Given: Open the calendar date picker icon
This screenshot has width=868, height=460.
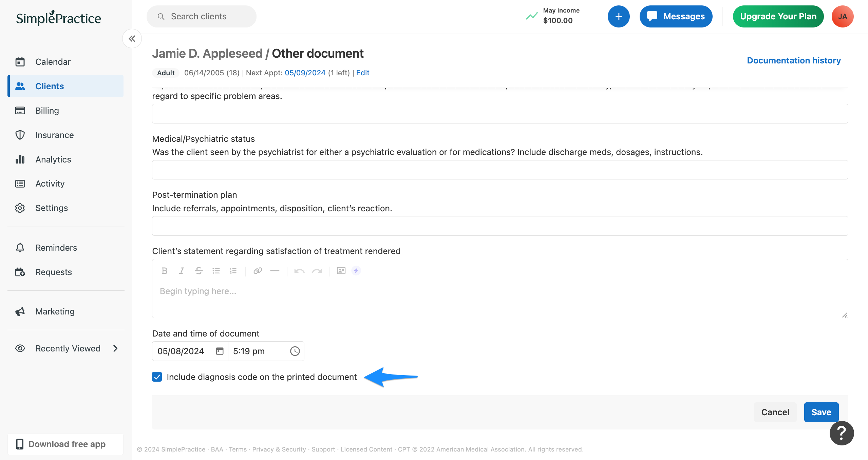Looking at the screenshot, I should [220, 351].
